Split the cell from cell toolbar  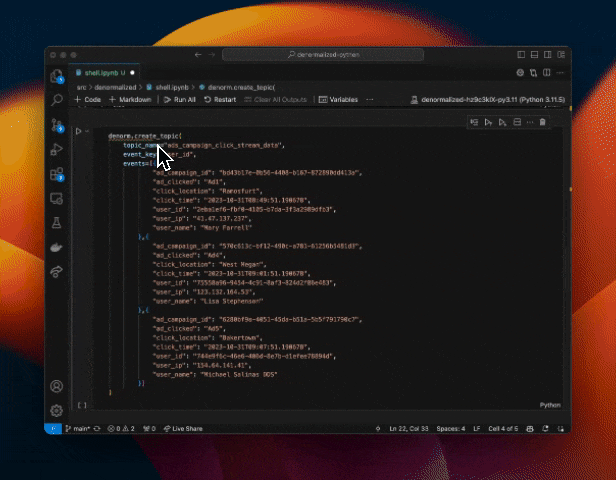click(517, 123)
